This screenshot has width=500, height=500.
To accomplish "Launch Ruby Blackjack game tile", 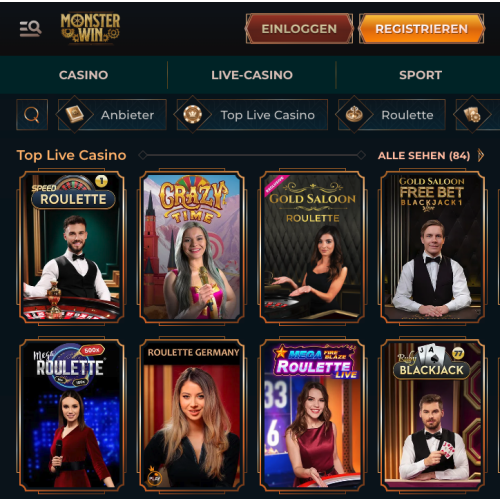I will coord(432,415).
